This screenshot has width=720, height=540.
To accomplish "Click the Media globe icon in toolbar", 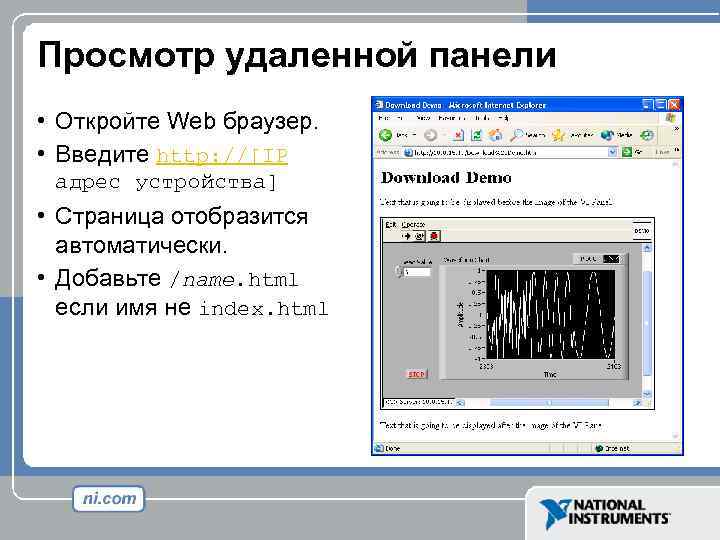I will coord(607,135).
